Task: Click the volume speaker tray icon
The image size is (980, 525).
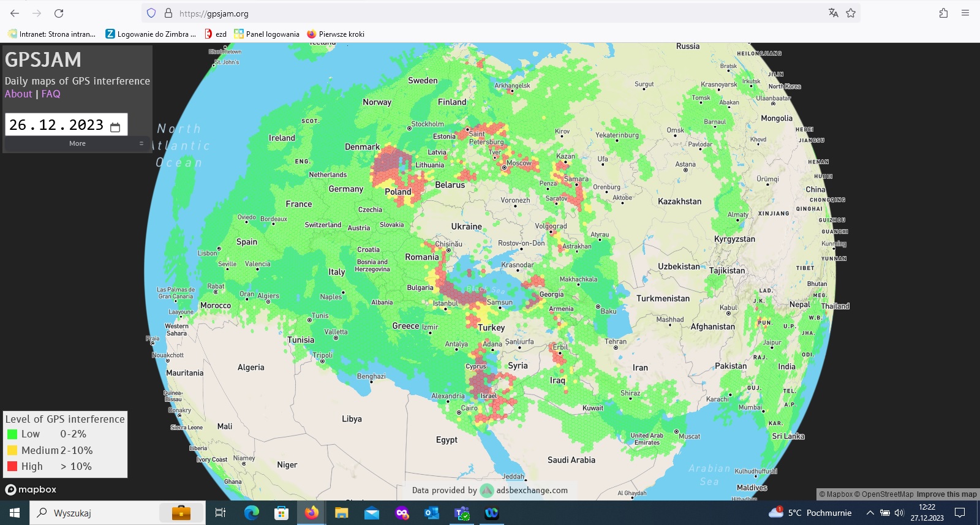Action: (x=899, y=513)
